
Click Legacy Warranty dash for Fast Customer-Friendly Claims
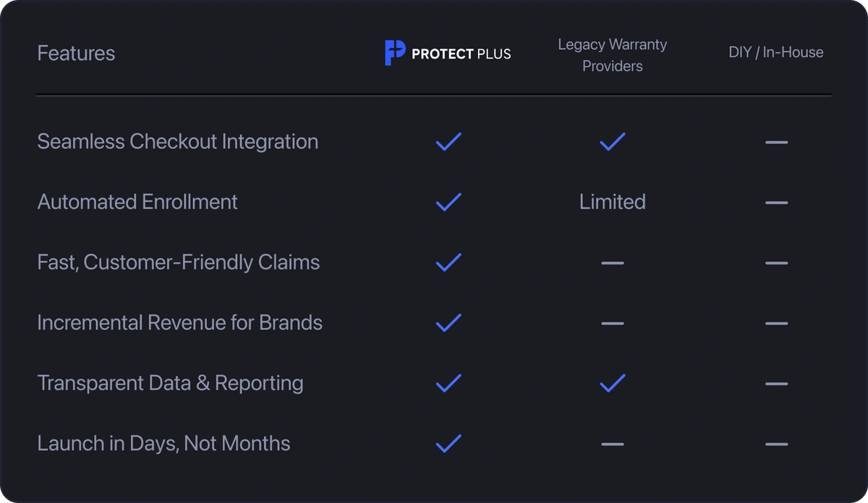[x=612, y=263]
